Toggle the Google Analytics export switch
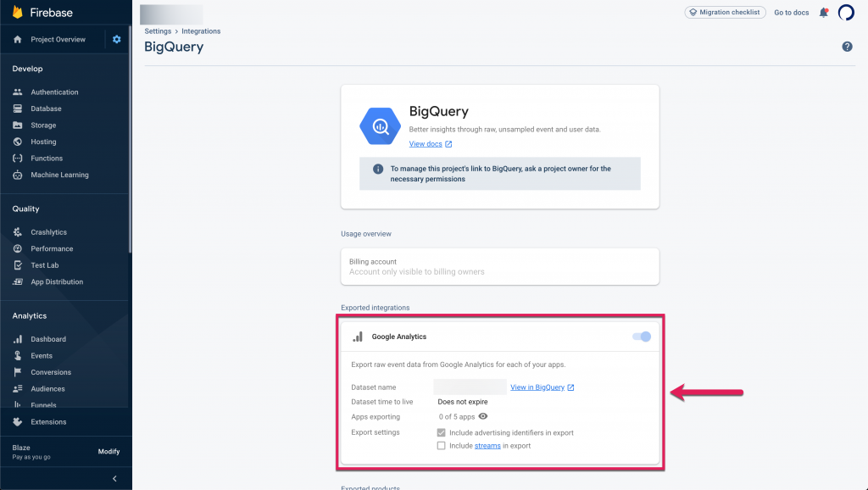This screenshot has height=490, width=868. click(642, 337)
